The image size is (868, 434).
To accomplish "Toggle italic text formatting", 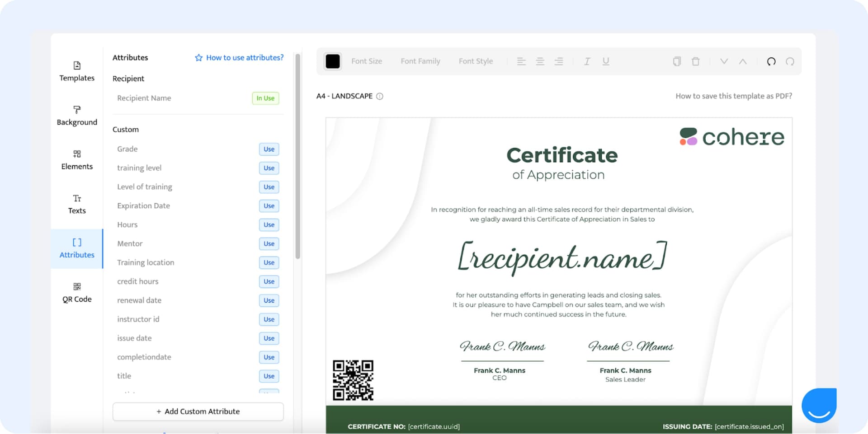I will click(x=587, y=61).
